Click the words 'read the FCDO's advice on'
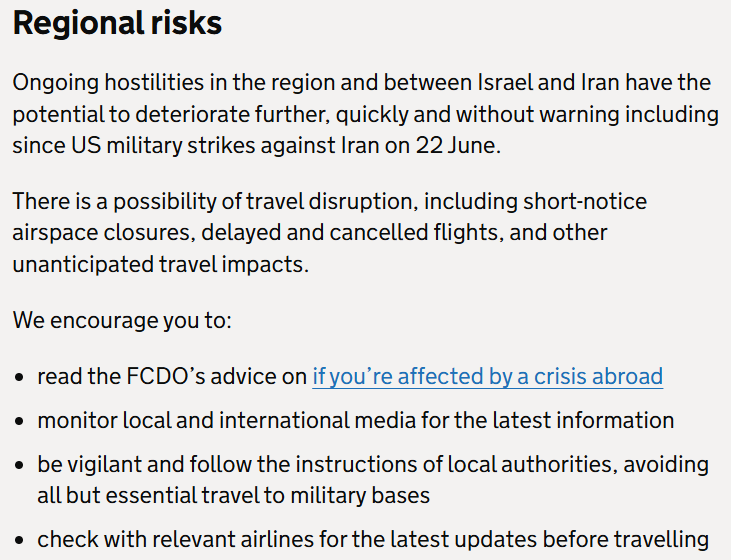Viewport: 731px width, 560px height. (172, 376)
